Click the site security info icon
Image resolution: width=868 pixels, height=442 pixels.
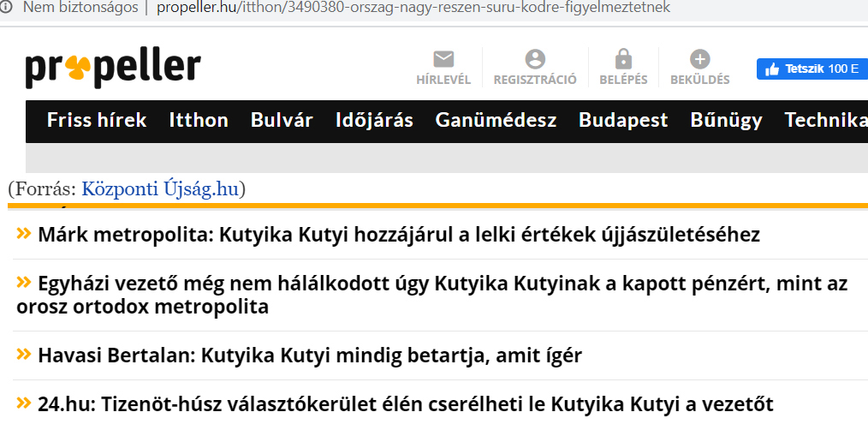pos(6,8)
